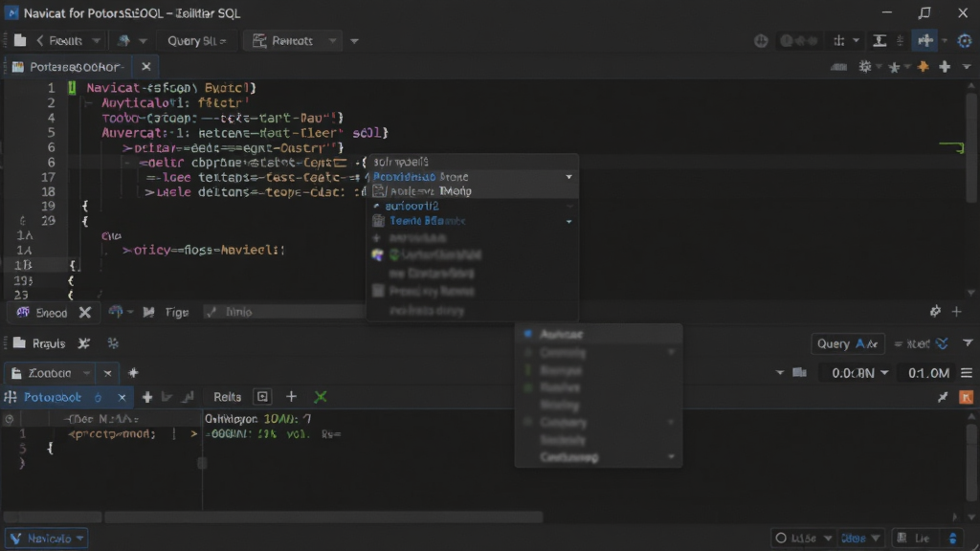Click into the hinio search input field

pyautogui.click(x=285, y=312)
